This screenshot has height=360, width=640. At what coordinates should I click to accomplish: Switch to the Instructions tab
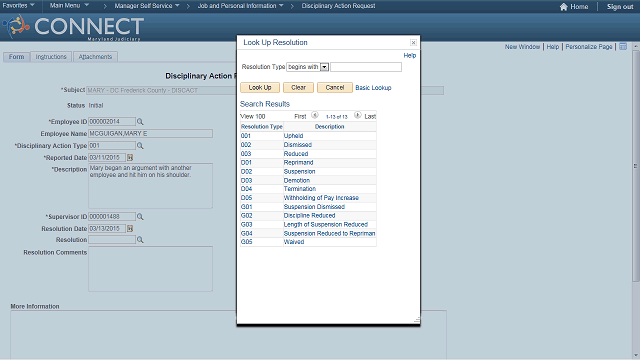(x=51, y=57)
